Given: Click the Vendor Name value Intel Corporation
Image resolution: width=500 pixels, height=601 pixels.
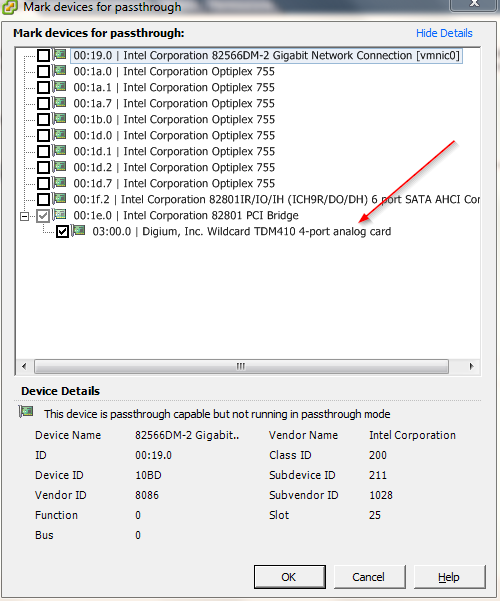Looking at the screenshot, I should (x=412, y=435).
